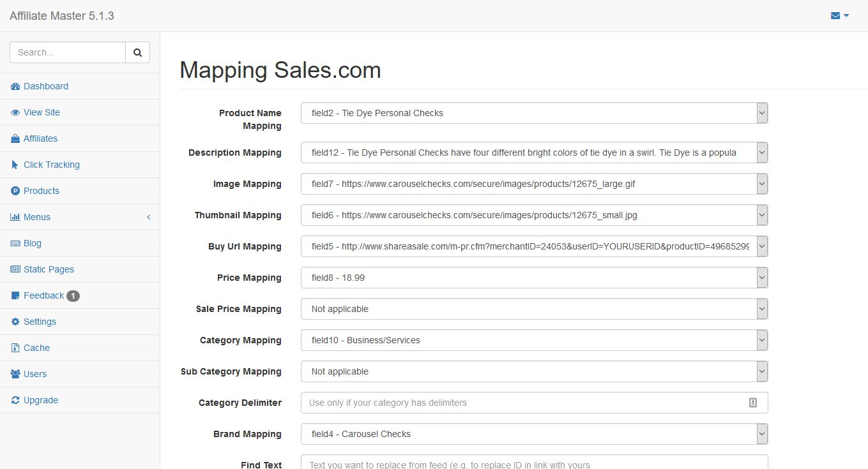This screenshot has height=469, width=868.
Task: Go to Dashboard in sidebar
Action: [x=80, y=86]
